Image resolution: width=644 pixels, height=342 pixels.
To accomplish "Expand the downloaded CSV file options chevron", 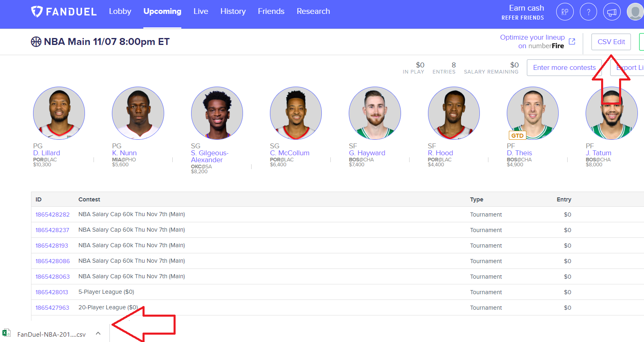I will (98, 333).
